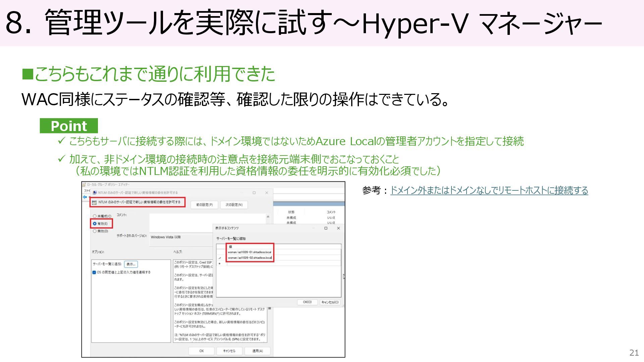Viewport: 644px width, 362px height.
Task: Close the 表示するコンテンツ dialog
Action: (338, 228)
